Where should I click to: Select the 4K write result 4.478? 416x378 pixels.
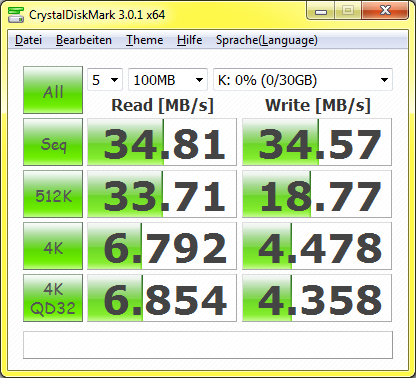(x=317, y=246)
